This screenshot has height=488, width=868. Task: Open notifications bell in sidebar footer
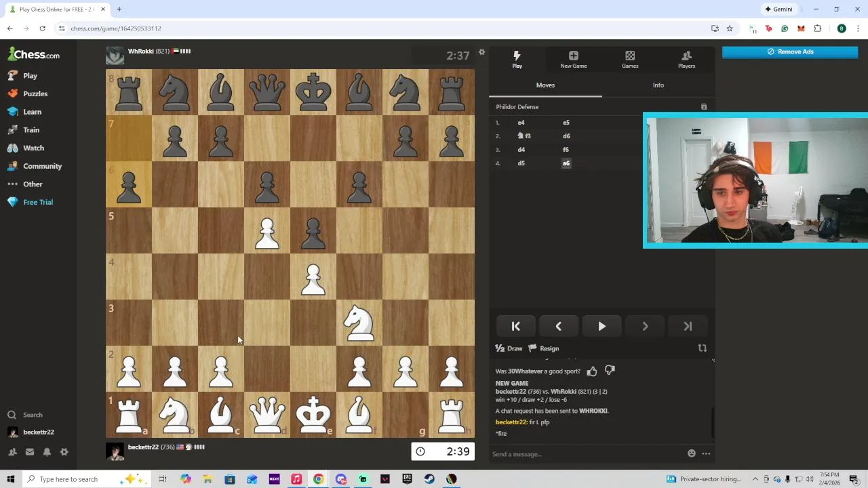click(x=47, y=452)
